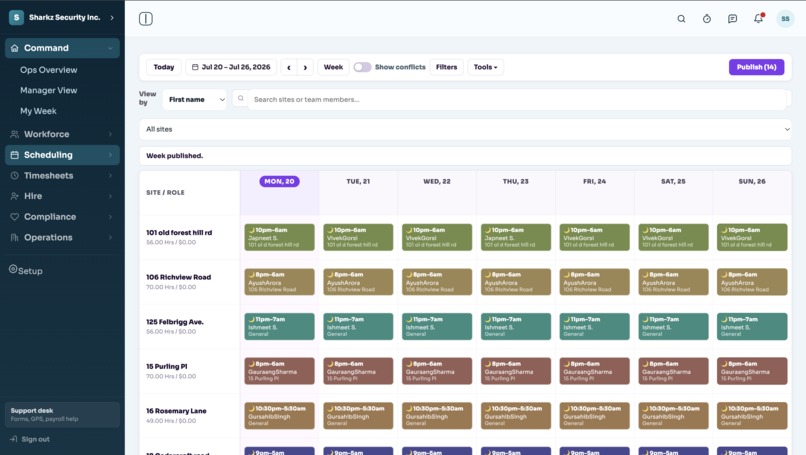This screenshot has width=806, height=455.
Task: Click the Compliance heart icon
Action: (x=14, y=217)
